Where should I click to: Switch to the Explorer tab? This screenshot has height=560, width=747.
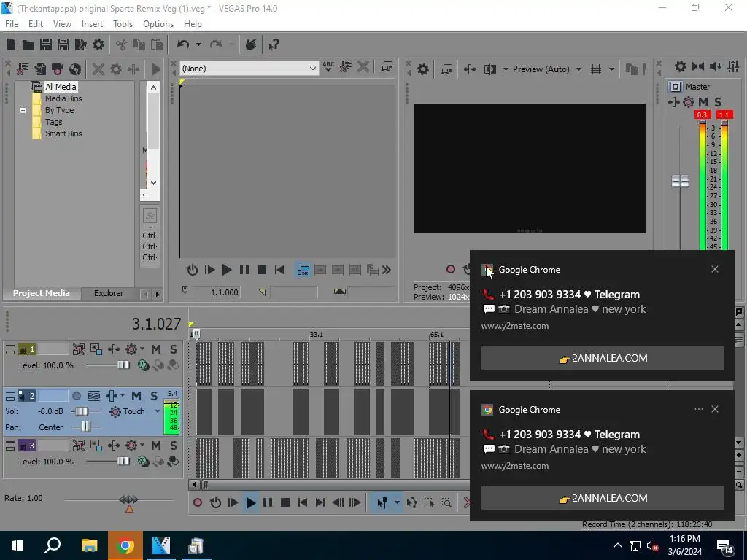109,293
